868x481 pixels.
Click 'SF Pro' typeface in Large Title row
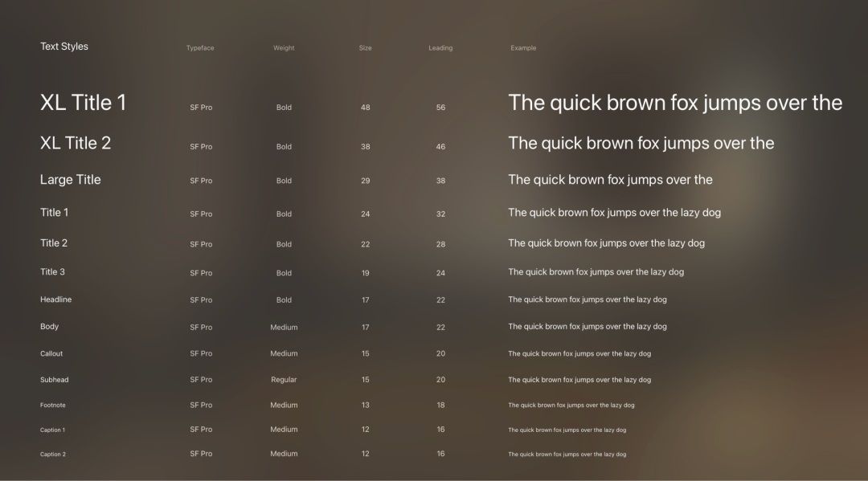click(201, 180)
